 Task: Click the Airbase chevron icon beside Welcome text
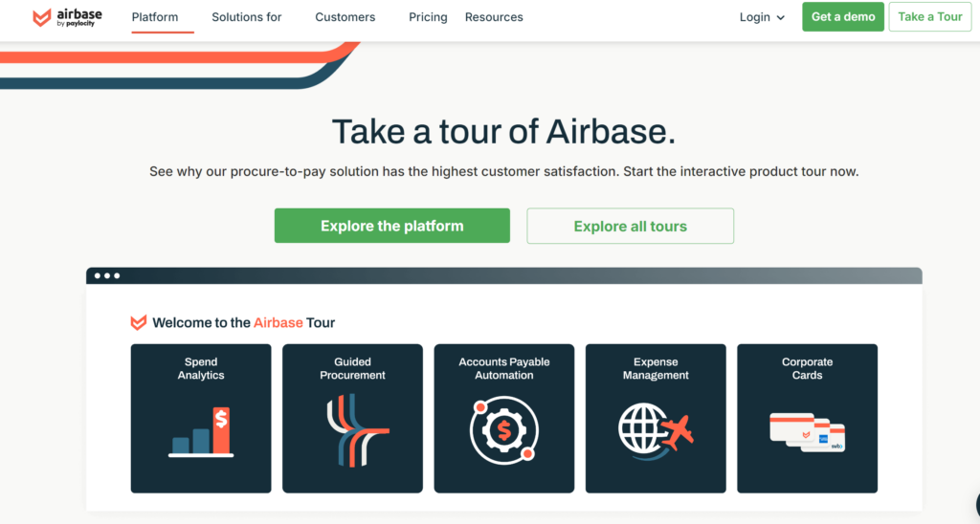(139, 323)
